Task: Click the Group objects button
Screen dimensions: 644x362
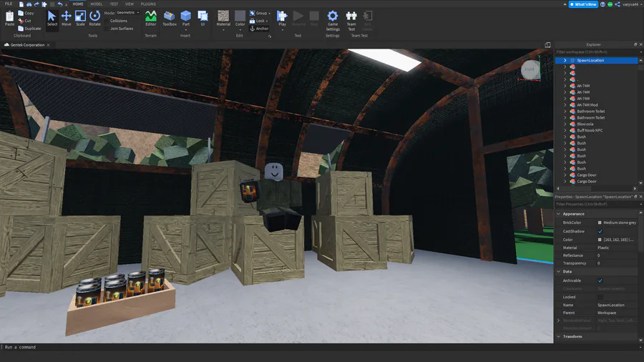Action: pos(260,13)
